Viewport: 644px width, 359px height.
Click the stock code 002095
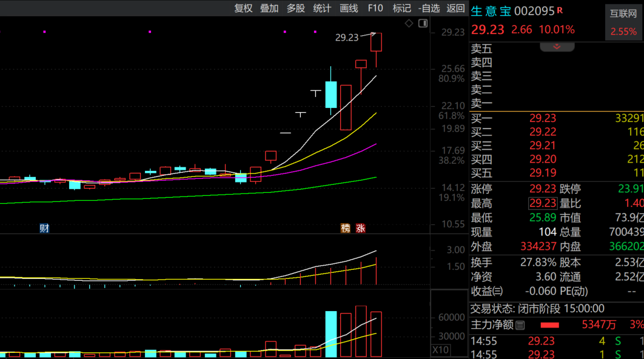(x=534, y=11)
